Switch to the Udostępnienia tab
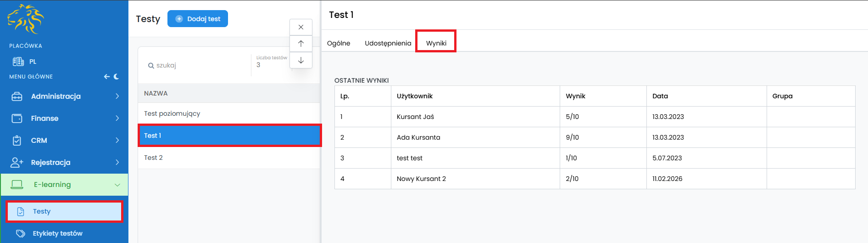The width and height of the screenshot is (868, 243). pyautogui.click(x=388, y=43)
